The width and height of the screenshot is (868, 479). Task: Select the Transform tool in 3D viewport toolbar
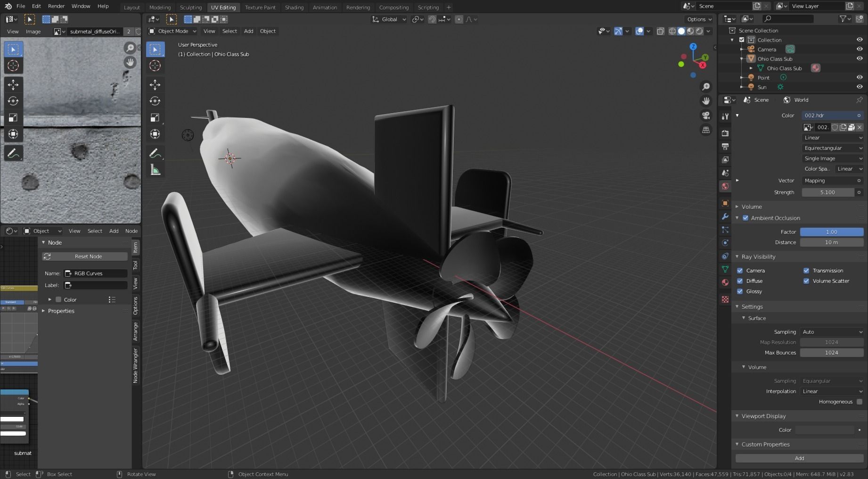(x=155, y=134)
